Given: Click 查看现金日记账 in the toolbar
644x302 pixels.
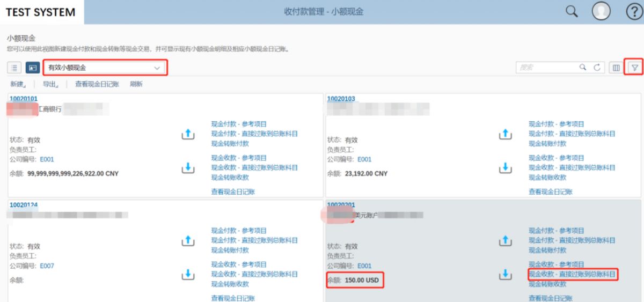Looking at the screenshot, I should 97,84.
